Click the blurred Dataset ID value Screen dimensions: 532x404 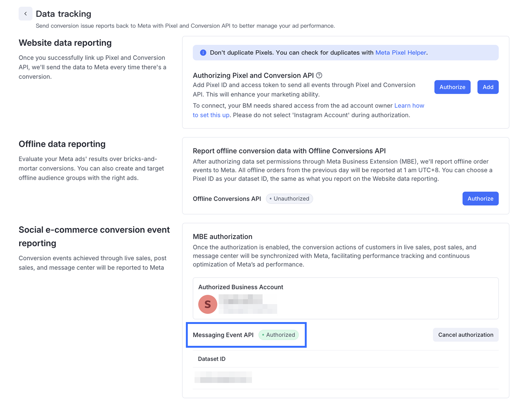223,377
